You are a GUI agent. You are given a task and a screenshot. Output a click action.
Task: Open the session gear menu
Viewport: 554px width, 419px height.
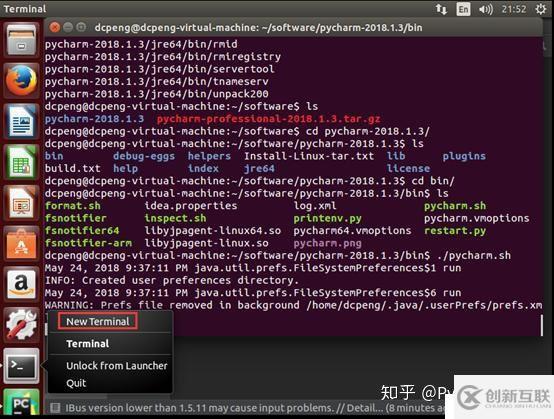(x=541, y=9)
